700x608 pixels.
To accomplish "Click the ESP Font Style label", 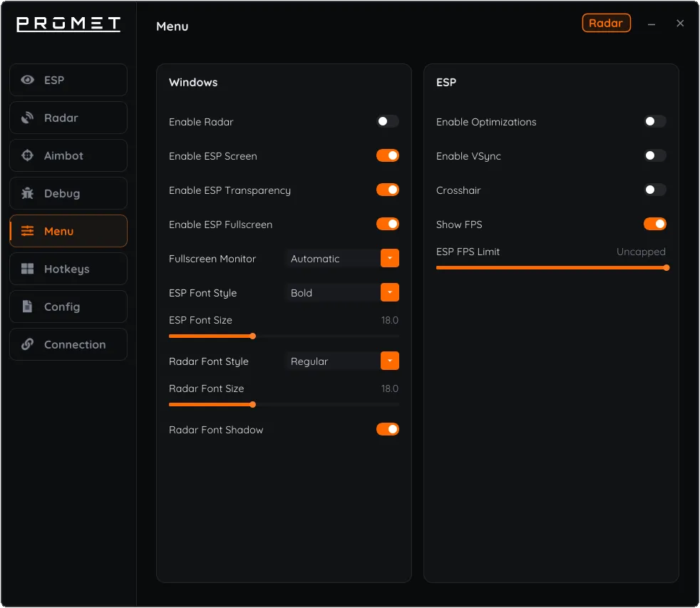I will pyautogui.click(x=202, y=293).
